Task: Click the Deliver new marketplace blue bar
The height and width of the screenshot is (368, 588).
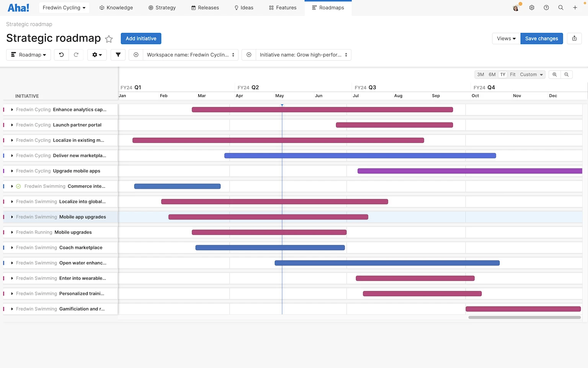Action: point(360,156)
